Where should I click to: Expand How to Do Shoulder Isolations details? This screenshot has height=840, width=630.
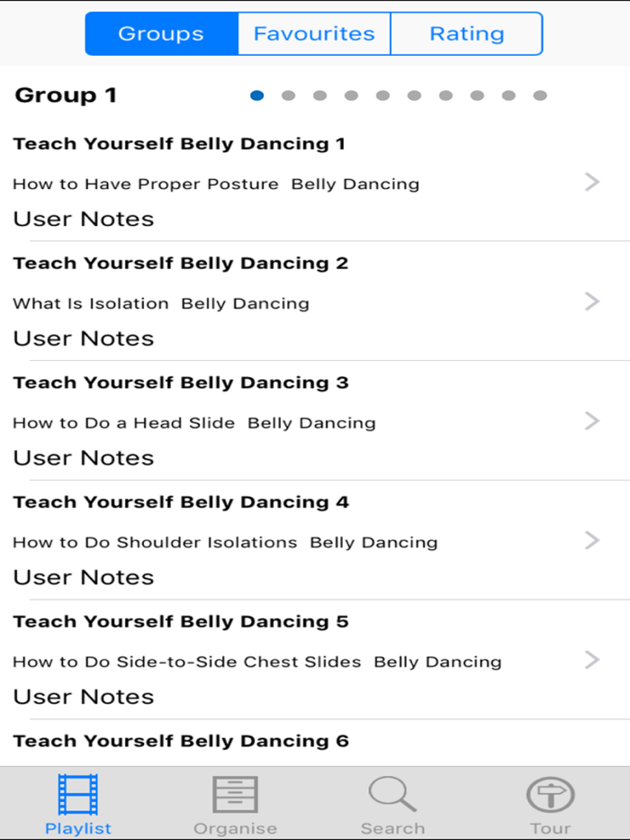click(593, 540)
